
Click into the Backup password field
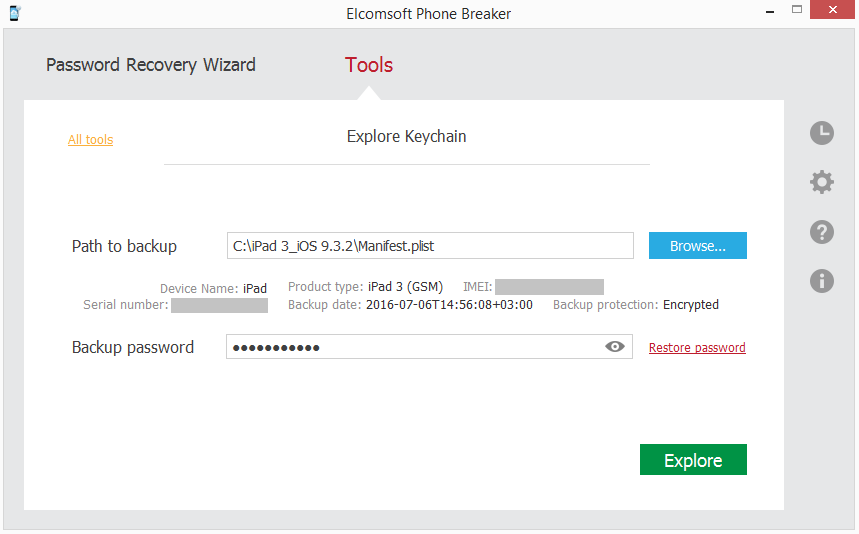coord(410,347)
